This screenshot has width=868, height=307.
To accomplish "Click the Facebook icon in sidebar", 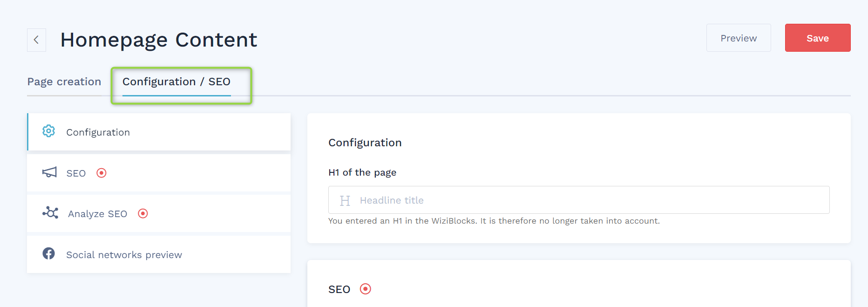I will click(x=49, y=253).
